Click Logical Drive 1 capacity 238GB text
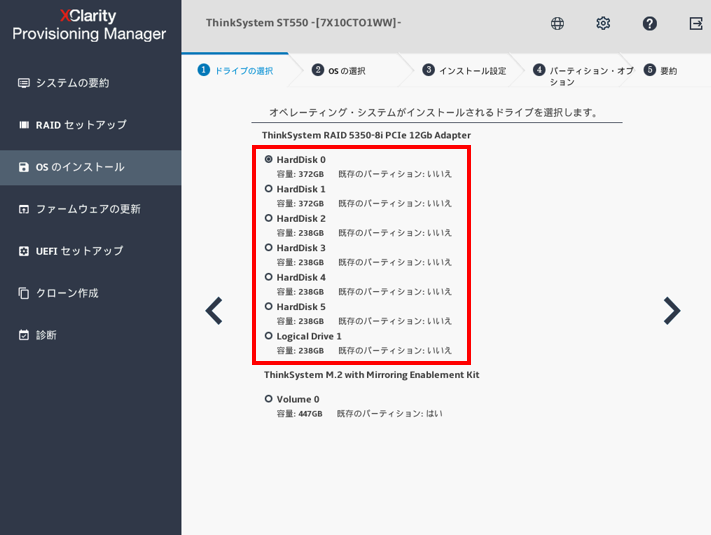The width and height of the screenshot is (711, 535). (300, 351)
